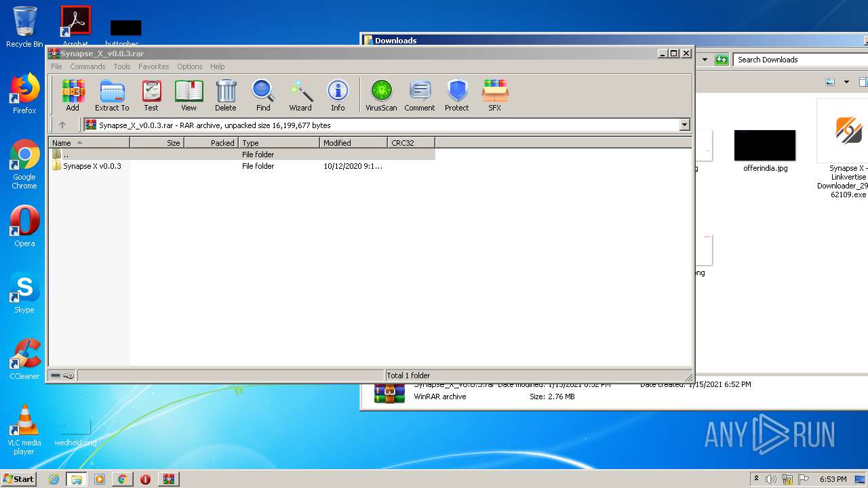Sort by the Size column header

tap(157, 143)
